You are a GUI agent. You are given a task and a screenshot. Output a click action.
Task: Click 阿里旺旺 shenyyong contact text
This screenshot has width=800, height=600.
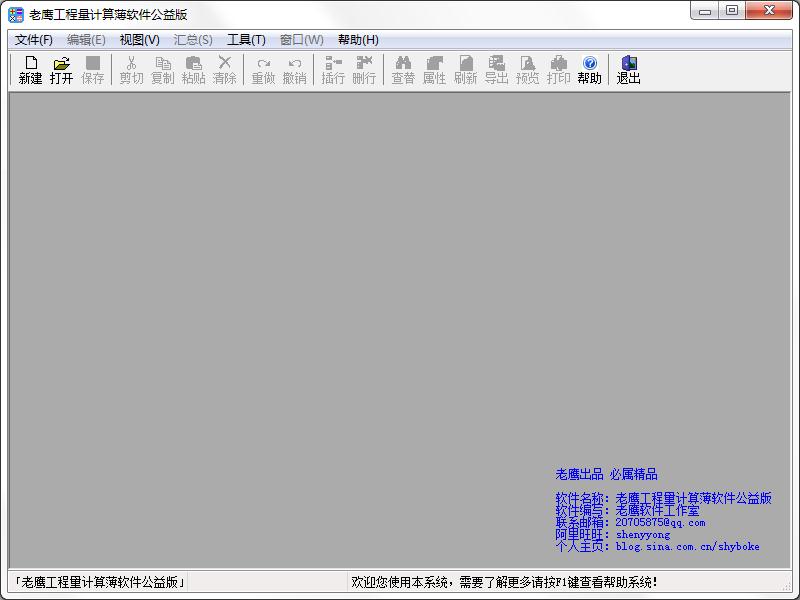click(613, 534)
